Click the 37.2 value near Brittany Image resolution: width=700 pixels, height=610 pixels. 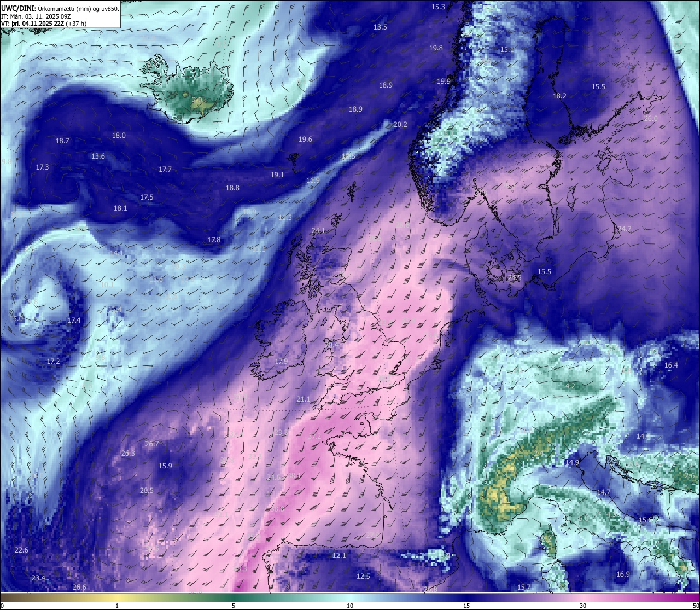315,437
